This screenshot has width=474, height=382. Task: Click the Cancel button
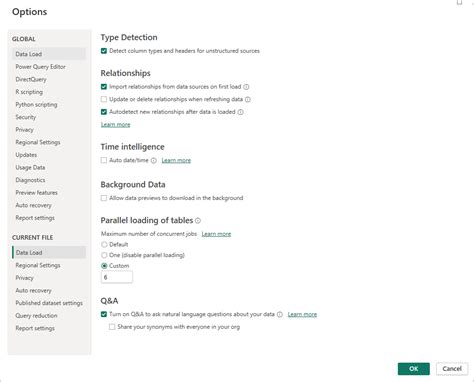[452, 369]
